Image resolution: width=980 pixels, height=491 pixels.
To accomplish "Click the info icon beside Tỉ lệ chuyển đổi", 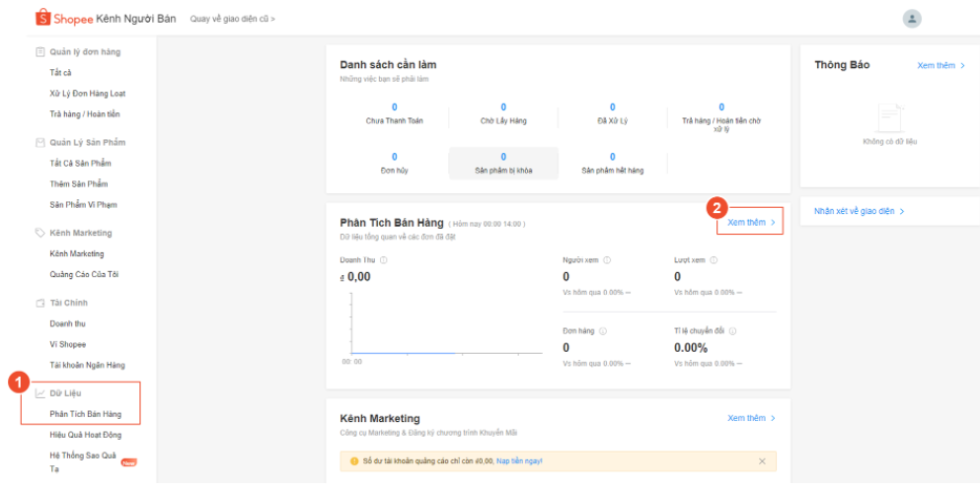I will [x=733, y=331].
